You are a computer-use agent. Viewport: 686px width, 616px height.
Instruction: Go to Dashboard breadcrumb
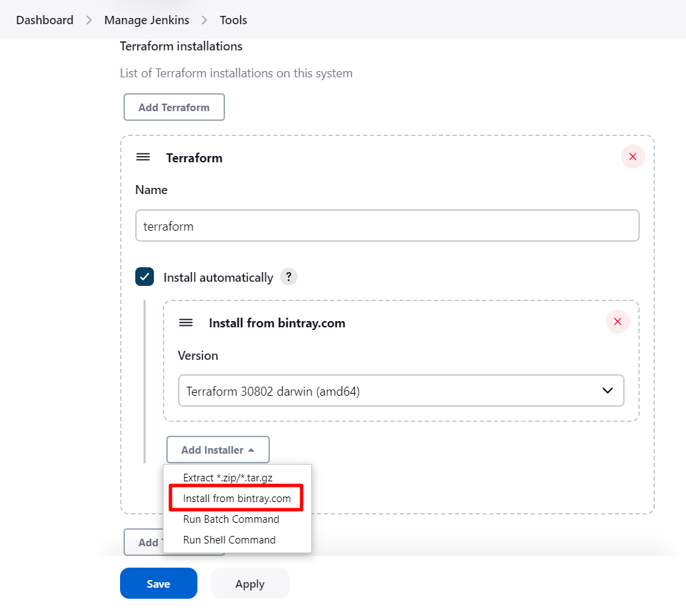(x=45, y=20)
